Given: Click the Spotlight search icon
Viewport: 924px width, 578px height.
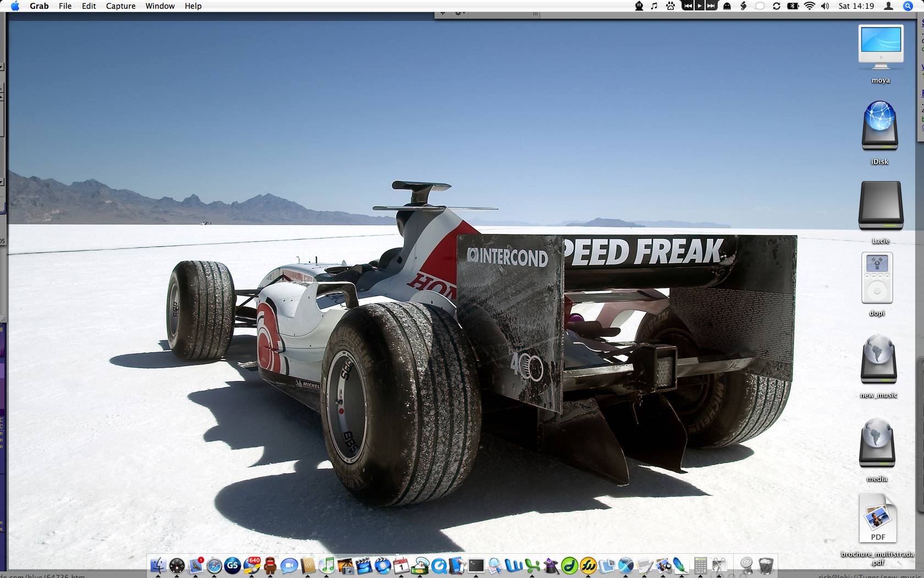Looking at the screenshot, I should (x=908, y=6).
